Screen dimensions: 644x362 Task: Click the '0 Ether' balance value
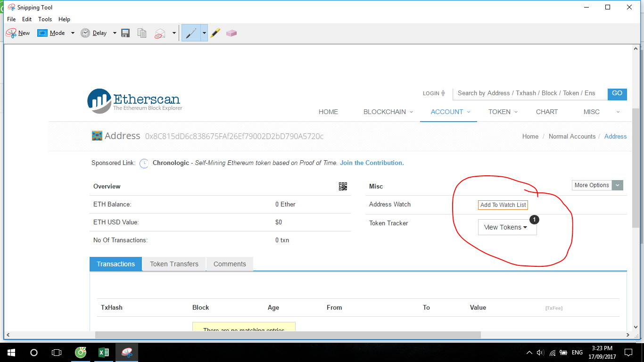tap(286, 205)
